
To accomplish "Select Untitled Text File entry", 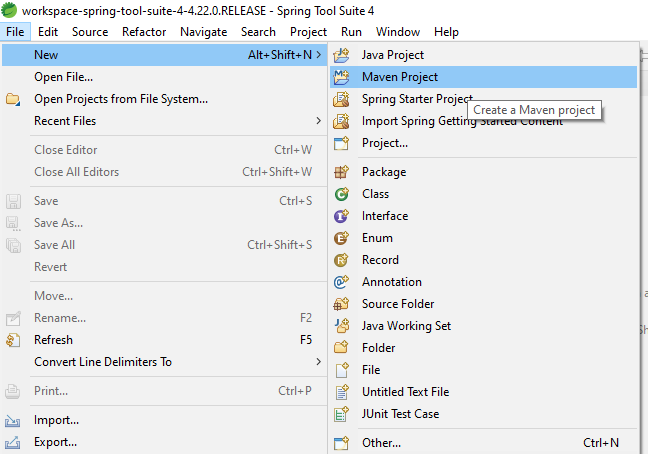I will coord(484,392).
